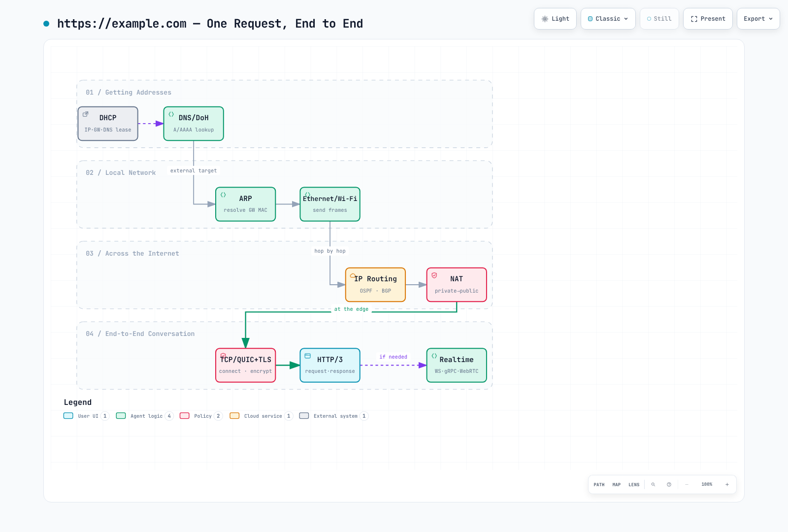Click the 100% zoom level reset

click(707, 485)
